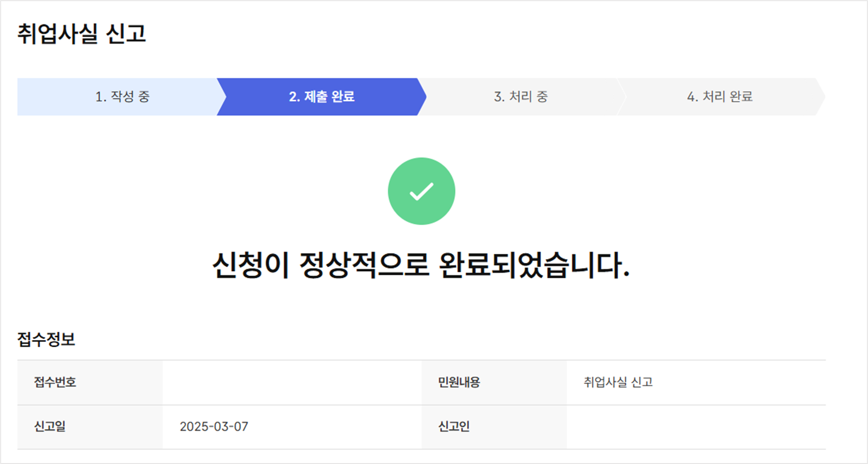Select the '4. 처리 완료' step
The image size is (868, 464).
coord(720,97)
